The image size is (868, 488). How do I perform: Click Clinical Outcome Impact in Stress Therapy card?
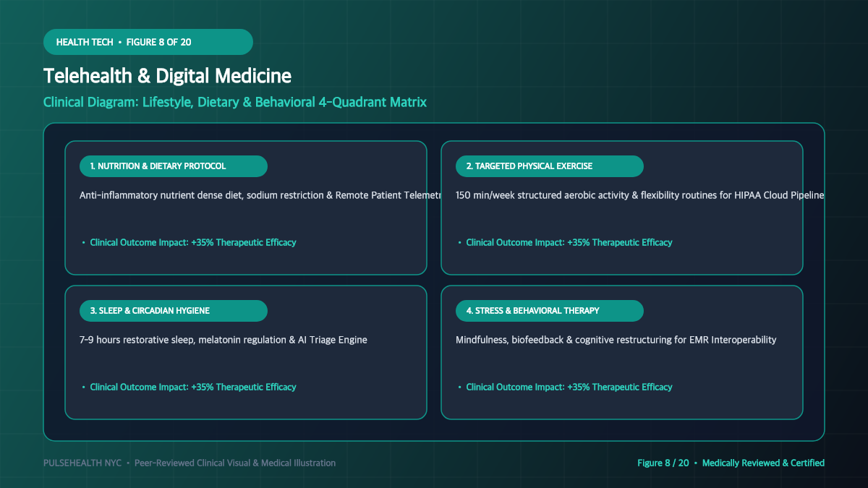566,387
